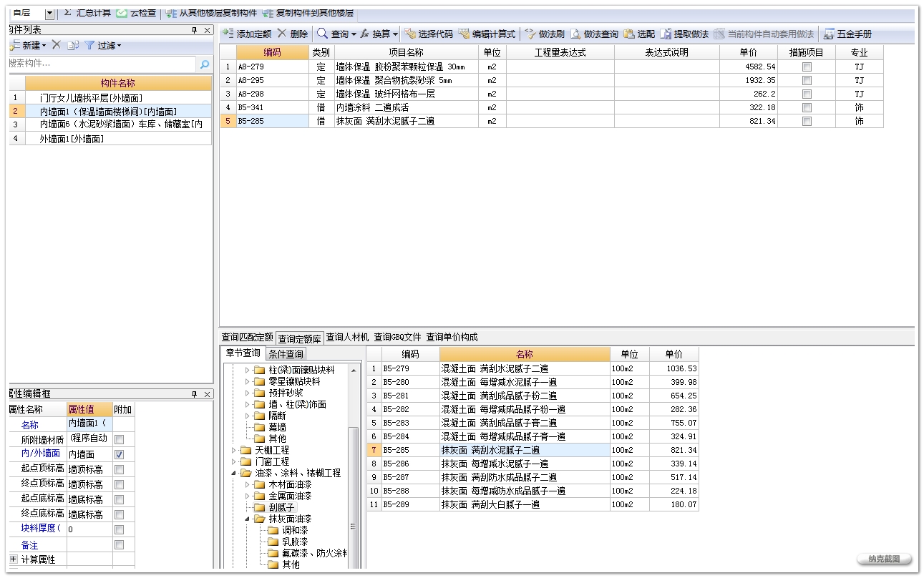Toggle 附加 checkbox for 起点顶标高
This screenshot has height=578, width=924.
point(120,469)
